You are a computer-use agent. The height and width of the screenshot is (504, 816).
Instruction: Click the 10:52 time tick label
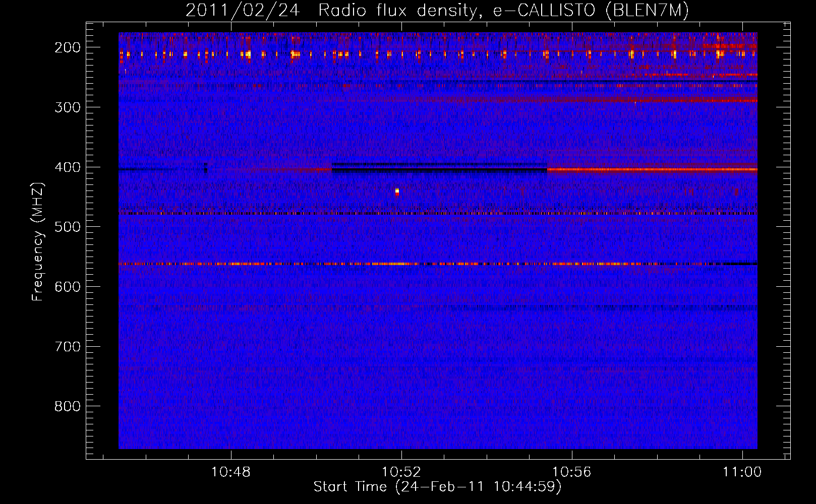pos(401,472)
